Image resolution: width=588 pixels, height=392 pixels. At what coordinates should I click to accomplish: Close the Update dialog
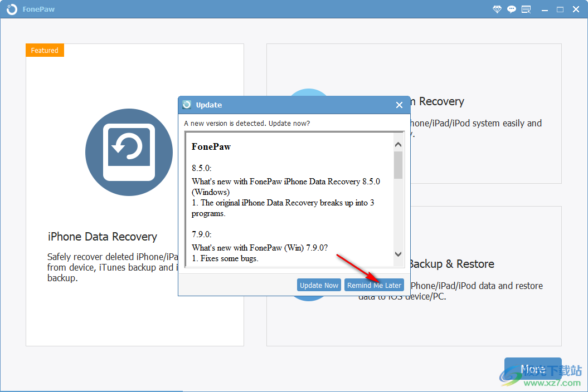click(x=399, y=105)
